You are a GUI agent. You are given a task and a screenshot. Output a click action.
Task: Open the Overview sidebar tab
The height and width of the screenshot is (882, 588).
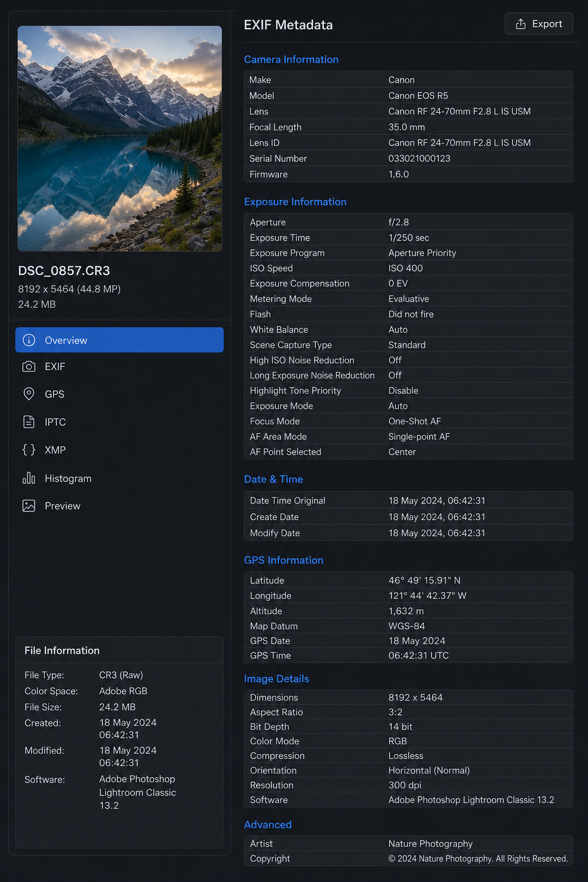pos(119,340)
